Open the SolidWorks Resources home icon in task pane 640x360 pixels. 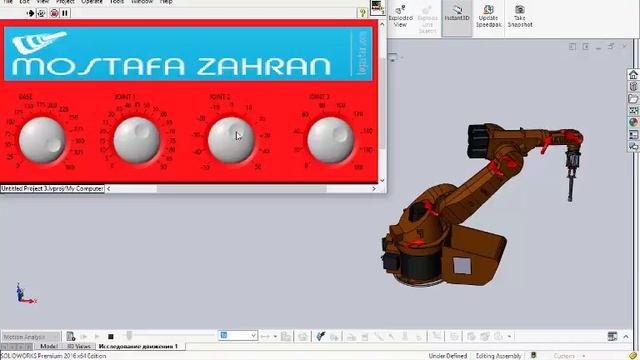tap(633, 75)
